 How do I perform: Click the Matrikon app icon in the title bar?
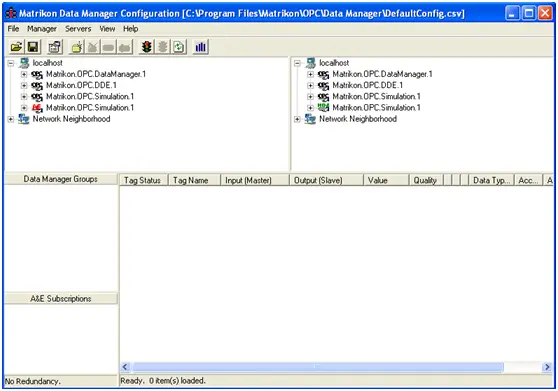[x=11, y=14]
